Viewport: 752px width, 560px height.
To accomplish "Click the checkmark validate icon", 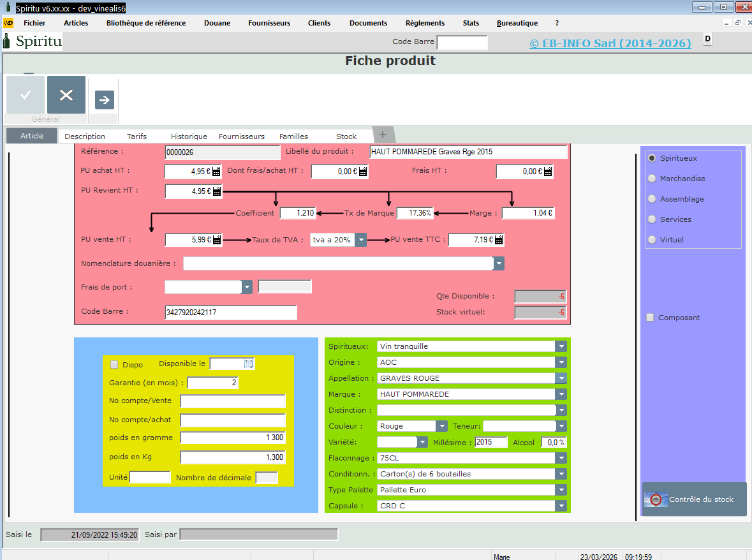I will click(26, 95).
